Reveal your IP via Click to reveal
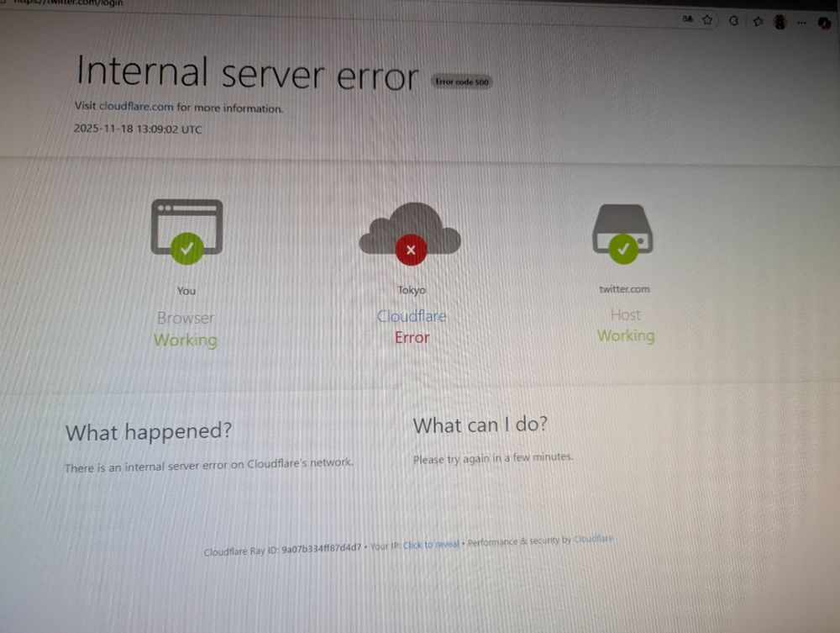Image resolution: width=840 pixels, height=633 pixels. [x=431, y=545]
